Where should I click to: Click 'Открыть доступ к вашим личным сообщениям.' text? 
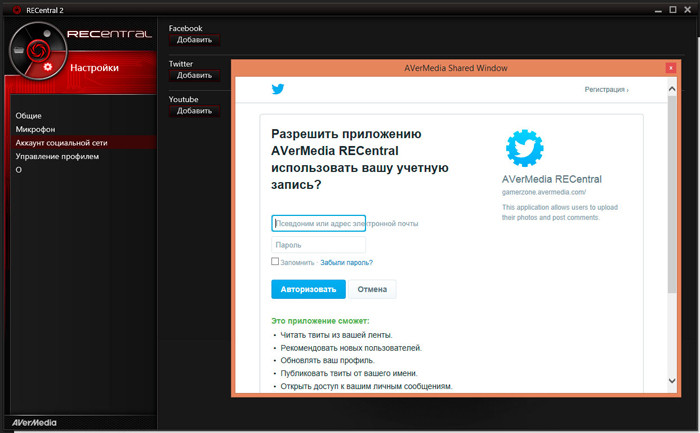pyautogui.click(x=366, y=386)
